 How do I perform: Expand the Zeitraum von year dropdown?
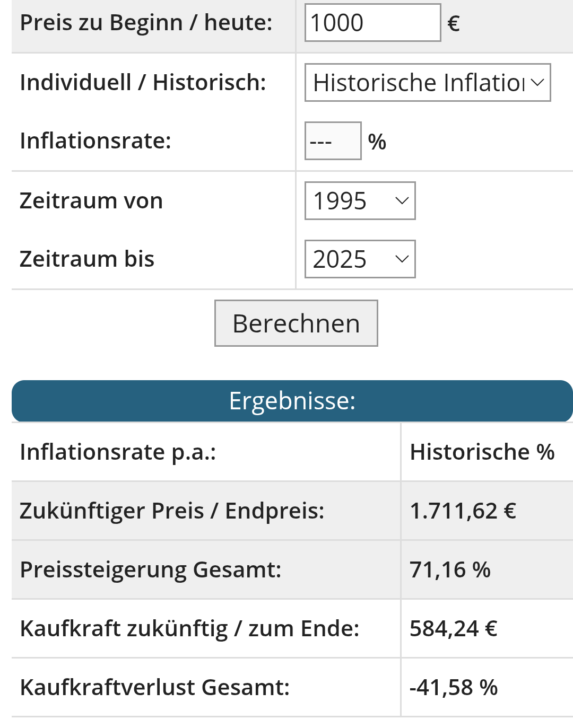360,201
